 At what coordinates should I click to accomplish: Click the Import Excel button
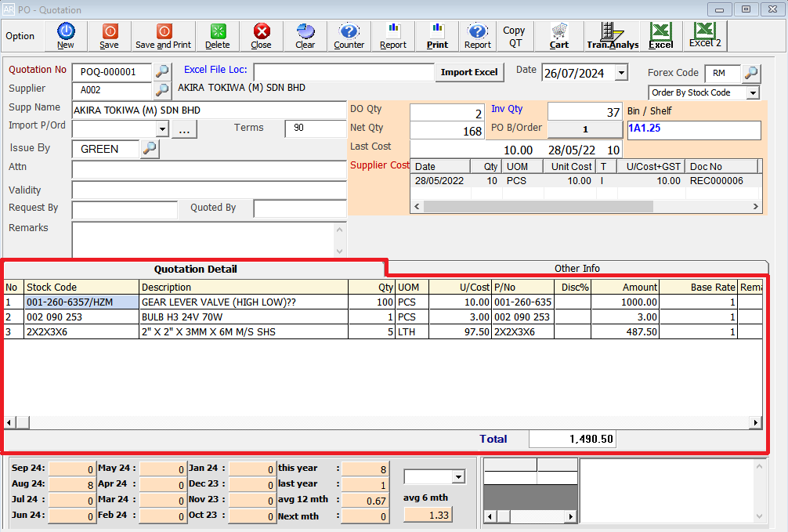[469, 72]
